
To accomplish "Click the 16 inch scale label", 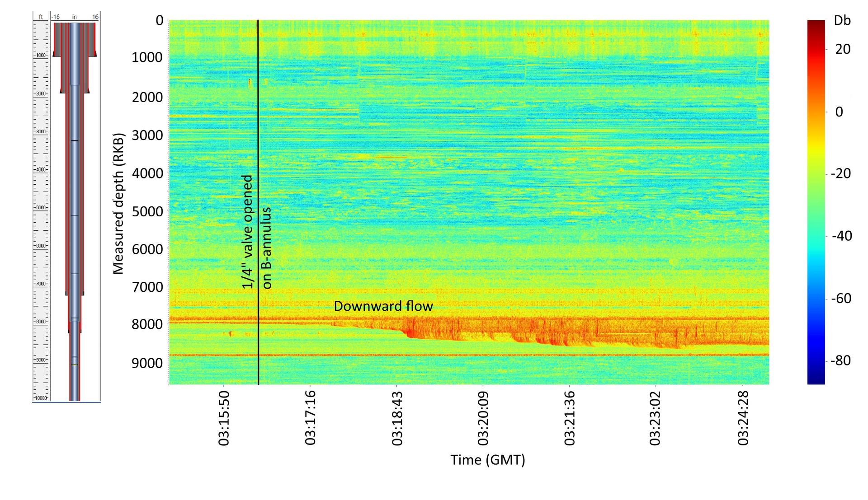I will (94, 16).
